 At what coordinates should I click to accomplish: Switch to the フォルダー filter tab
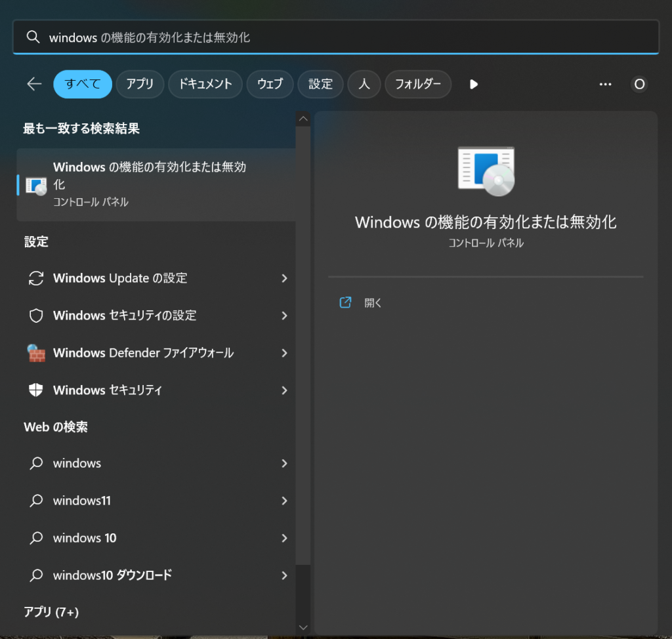click(418, 84)
